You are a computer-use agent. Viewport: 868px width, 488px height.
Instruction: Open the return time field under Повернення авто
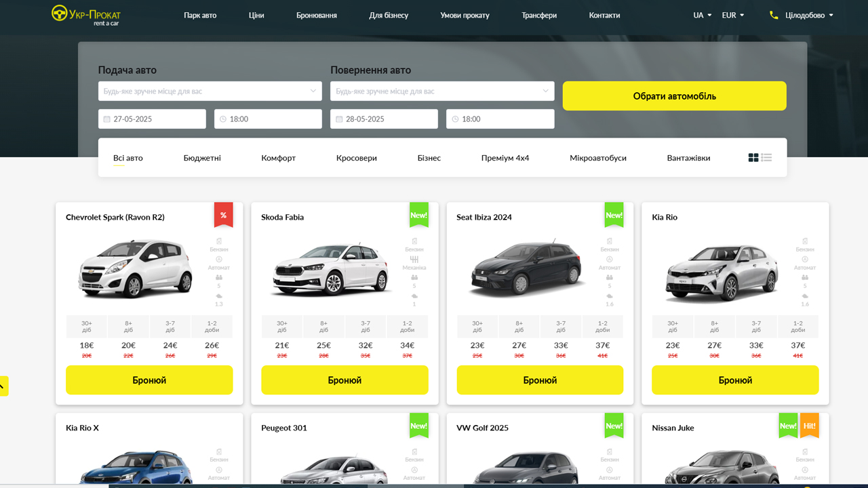(x=500, y=119)
